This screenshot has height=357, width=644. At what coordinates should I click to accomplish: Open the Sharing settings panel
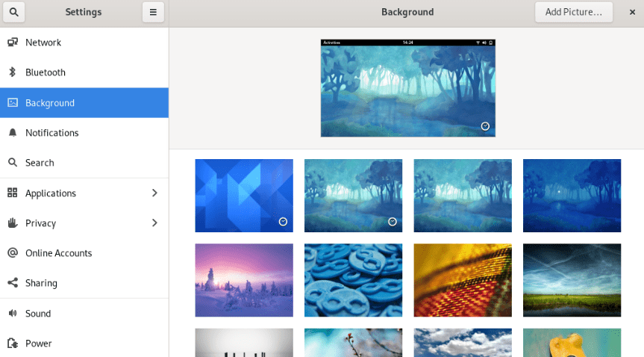[x=84, y=283]
